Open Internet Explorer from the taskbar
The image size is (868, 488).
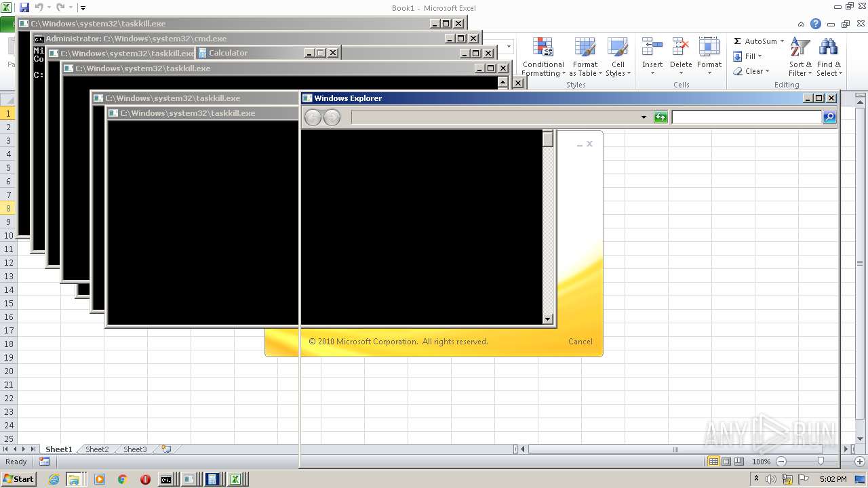click(54, 479)
